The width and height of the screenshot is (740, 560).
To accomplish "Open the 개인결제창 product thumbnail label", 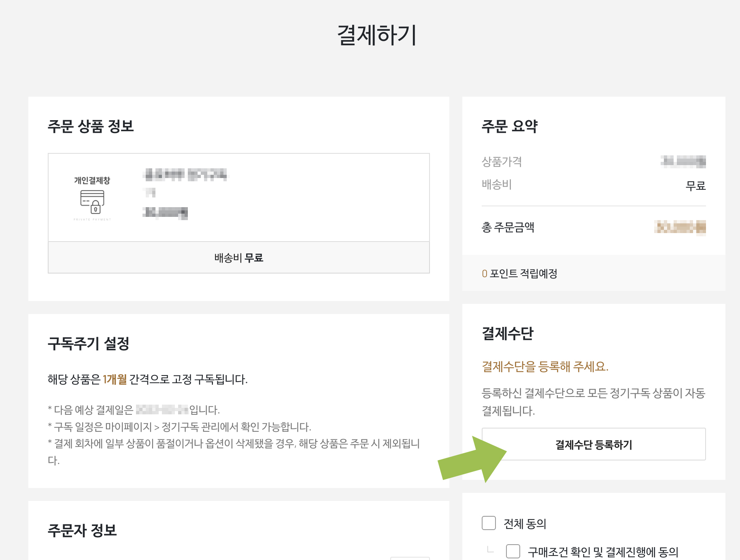I will pyautogui.click(x=92, y=180).
